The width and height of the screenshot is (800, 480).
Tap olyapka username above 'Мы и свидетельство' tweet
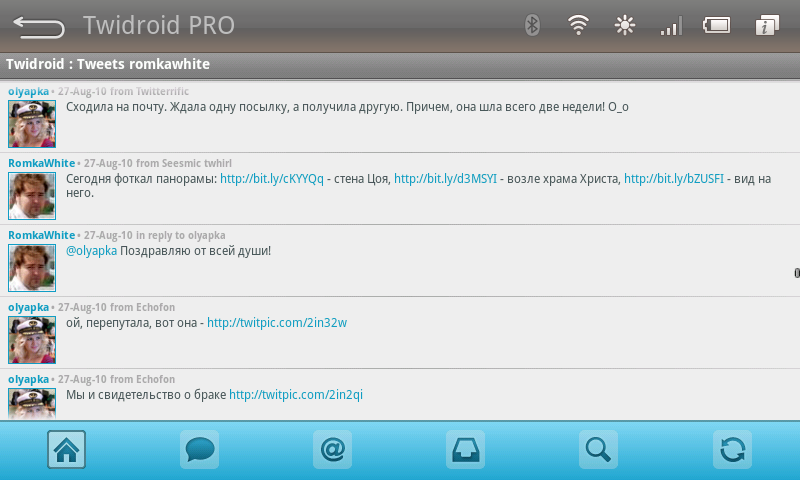point(29,380)
